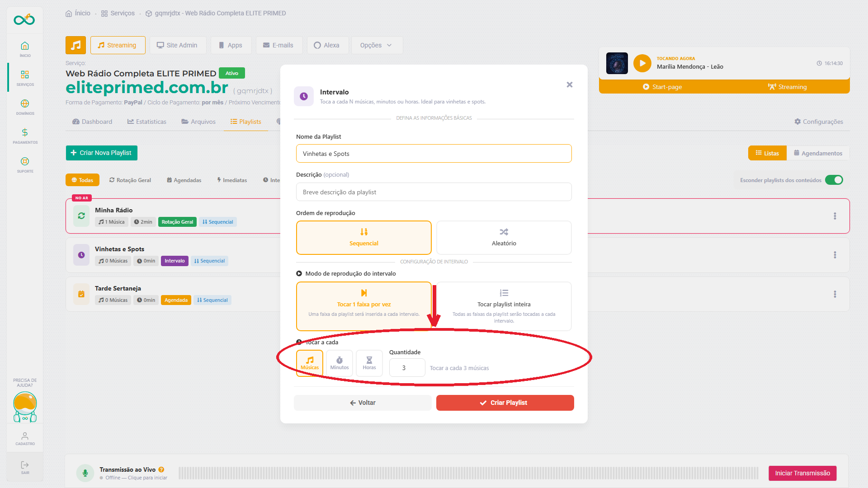The width and height of the screenshot is (868, 488).
Task: Open the Alexa tab
Action: click(327, 45)
